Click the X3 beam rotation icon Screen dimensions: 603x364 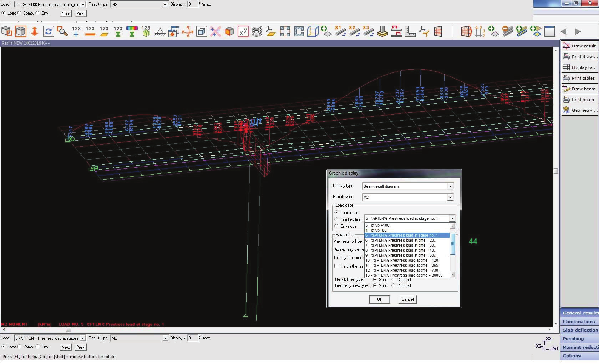tap(368, 31)
